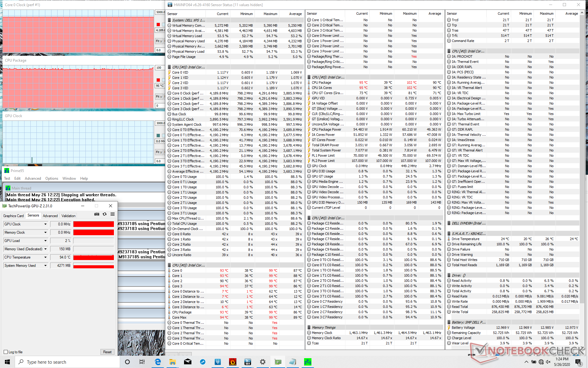Switch to the Graphics Card tab in GPU-Z

click(13, 216)
